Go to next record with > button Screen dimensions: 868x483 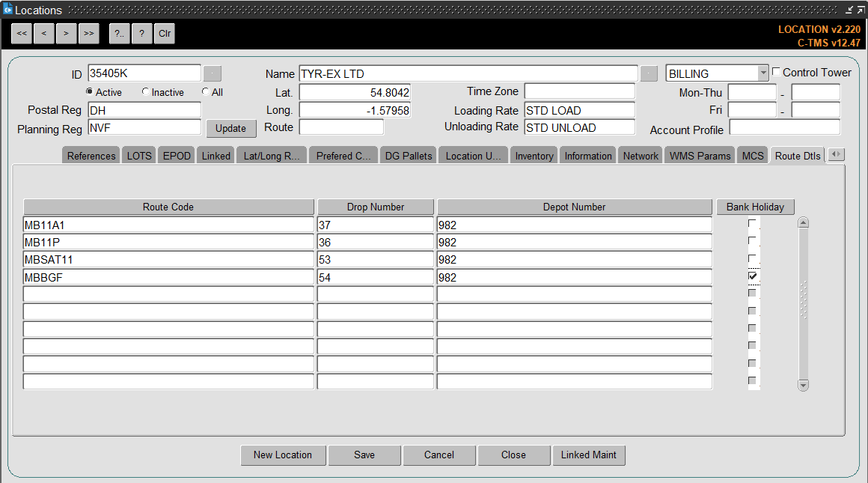(x=66, y=34)
